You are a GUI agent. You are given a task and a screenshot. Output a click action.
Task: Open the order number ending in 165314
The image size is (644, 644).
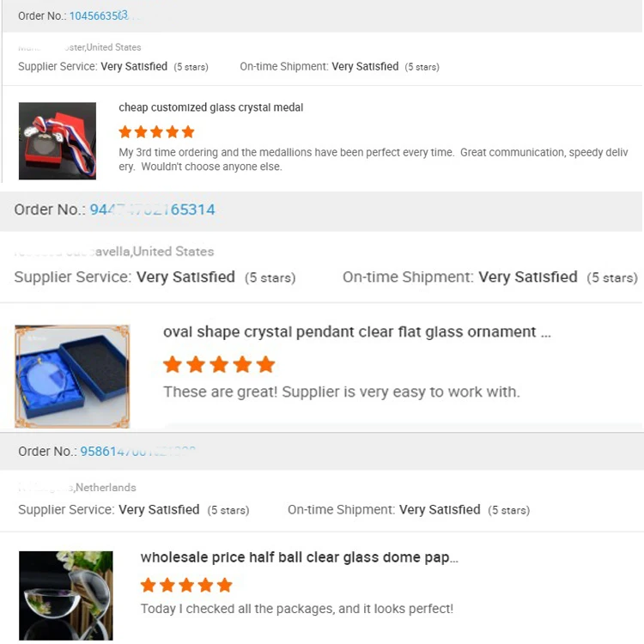(153, 210)
